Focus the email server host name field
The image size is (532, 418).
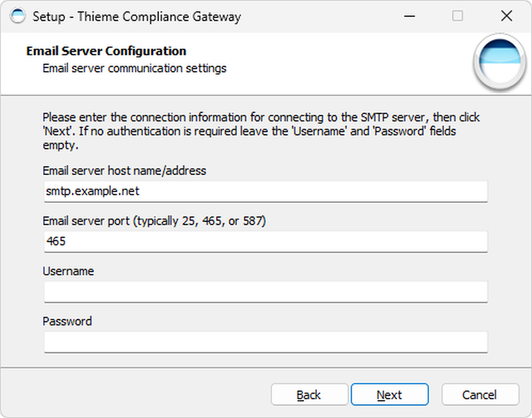265,192
